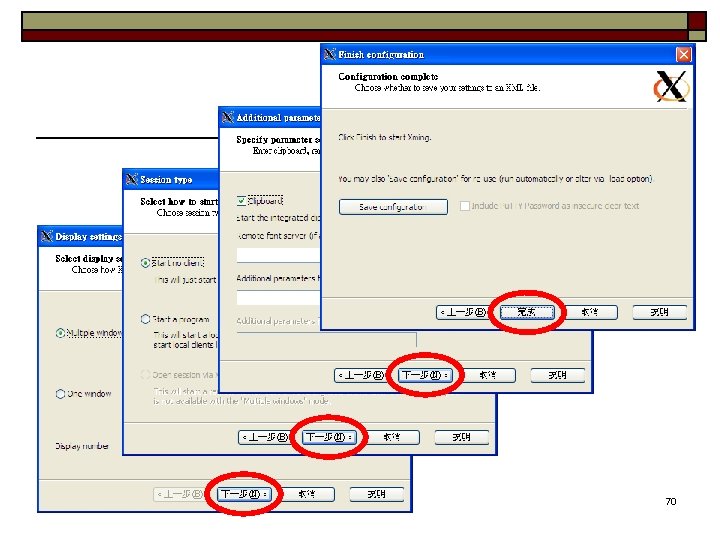Select the Start a program option
This screenshot has height=540, width=720.
146,319
